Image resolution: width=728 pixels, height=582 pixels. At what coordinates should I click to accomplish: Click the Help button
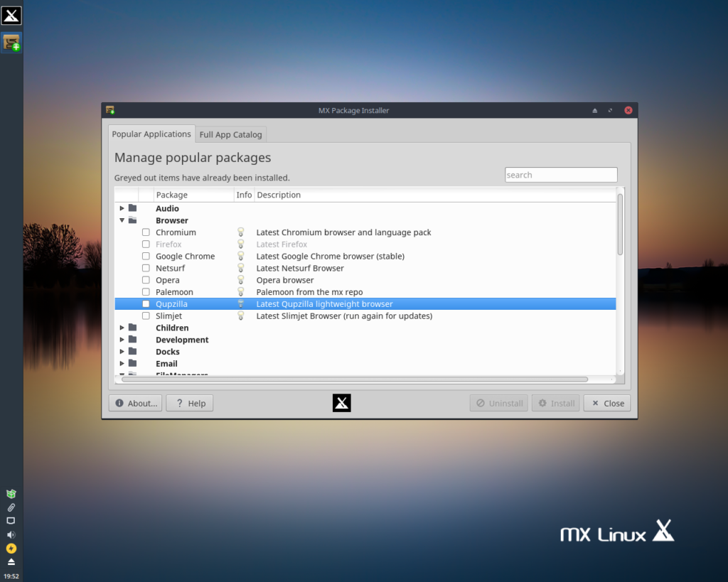[x=189, y=403]
